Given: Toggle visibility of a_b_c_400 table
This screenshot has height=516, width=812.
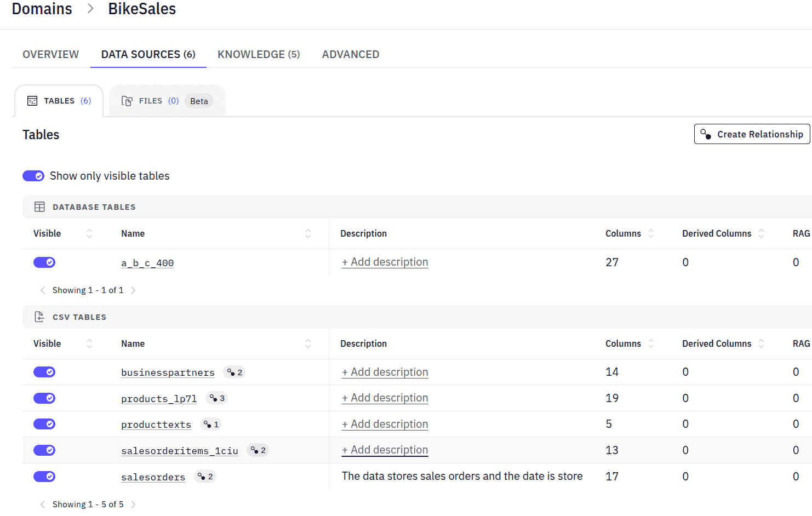Looking at the screenshot, I should point(44,262).
